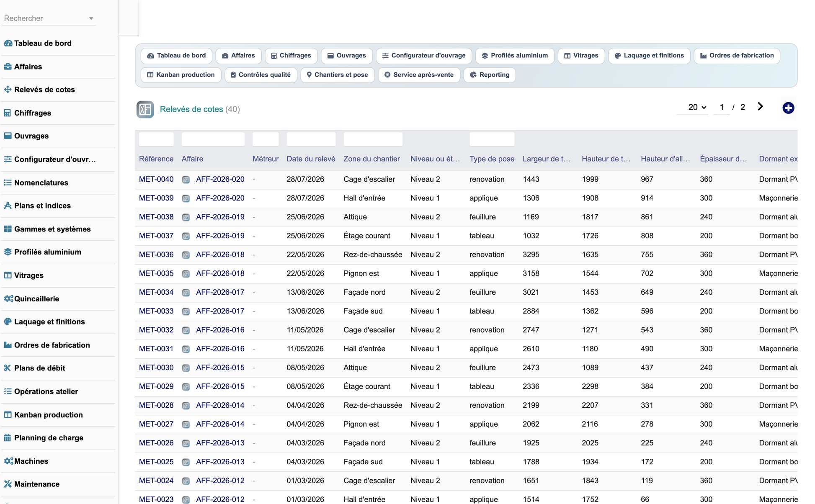Sort by Date du relevé column header
This screenshot has width=815, height=504.
(x=311, y=159)
